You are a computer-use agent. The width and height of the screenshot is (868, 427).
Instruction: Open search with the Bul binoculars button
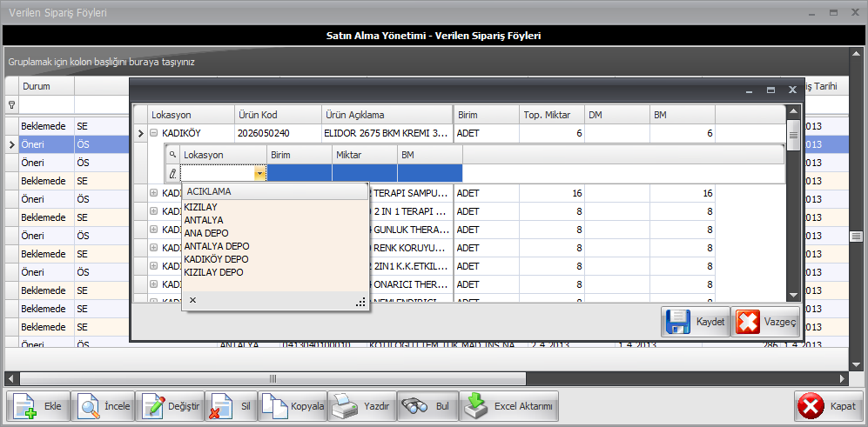[x=428, y=406]
